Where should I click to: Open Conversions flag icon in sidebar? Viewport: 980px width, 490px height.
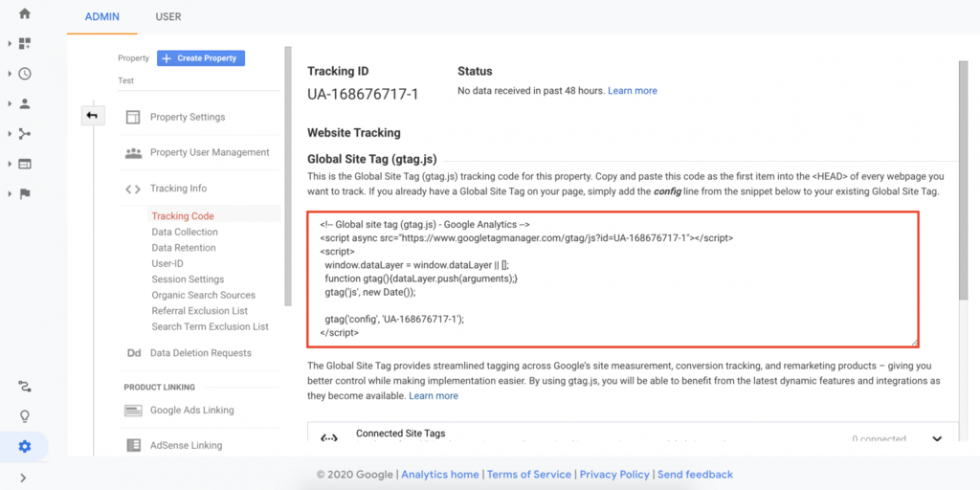(x=25, y=193)
